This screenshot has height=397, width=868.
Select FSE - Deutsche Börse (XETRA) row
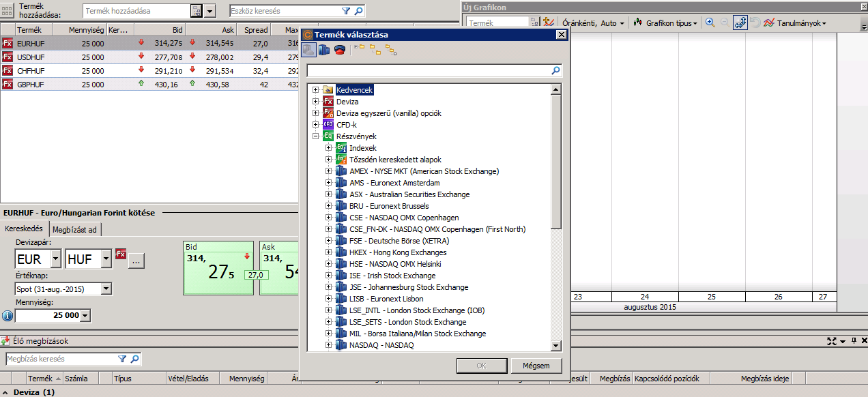399,241
